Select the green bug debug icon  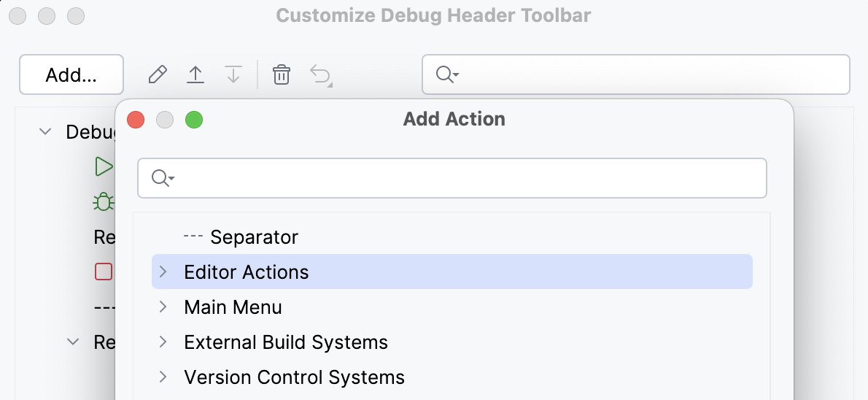coord(104,201)
